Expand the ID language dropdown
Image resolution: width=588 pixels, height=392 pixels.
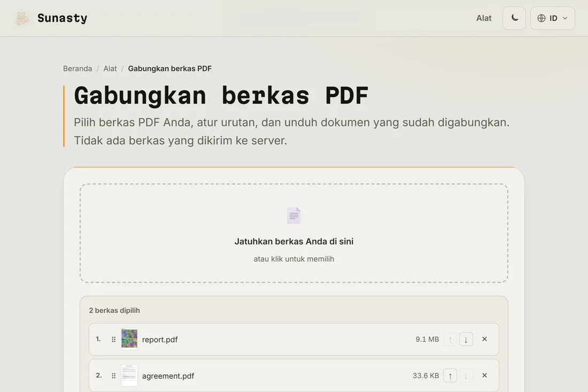click(552, 18)
